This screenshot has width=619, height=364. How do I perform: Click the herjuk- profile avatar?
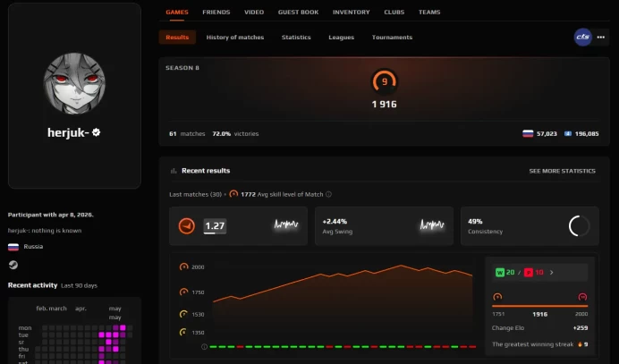tap(74, 83)
